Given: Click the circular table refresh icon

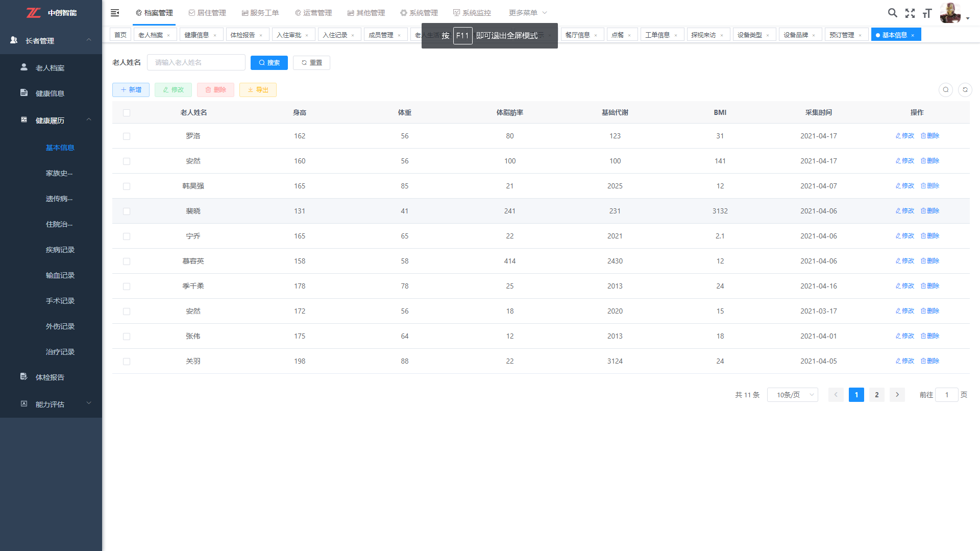Looking at the screenshot, I should click(965, 90).
